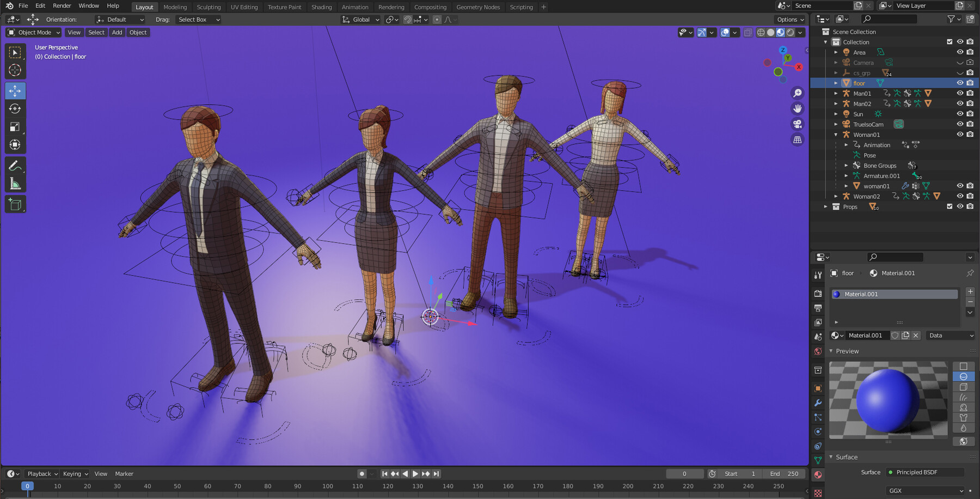980x499 pixels.
Task: Select the Rotate tool in the toolbar
Action: coord(15,108)
